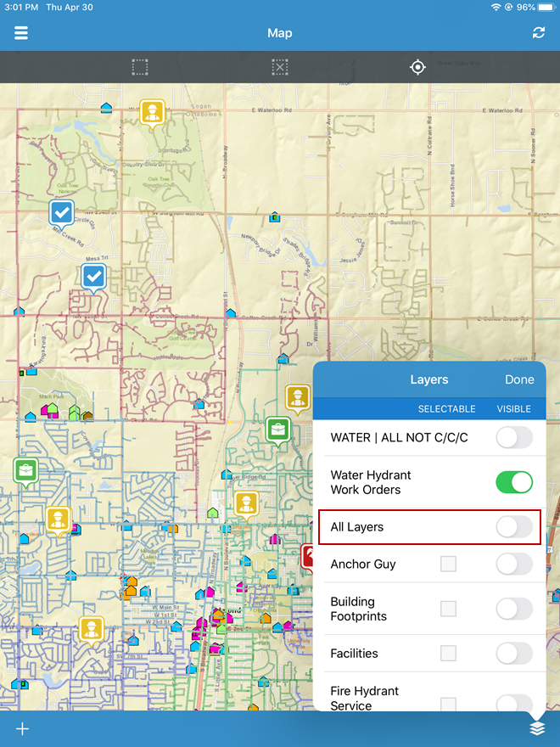This screenshot has width=560, height=747.
Task: Tap the layers stack icon
Action: point(536,728)
